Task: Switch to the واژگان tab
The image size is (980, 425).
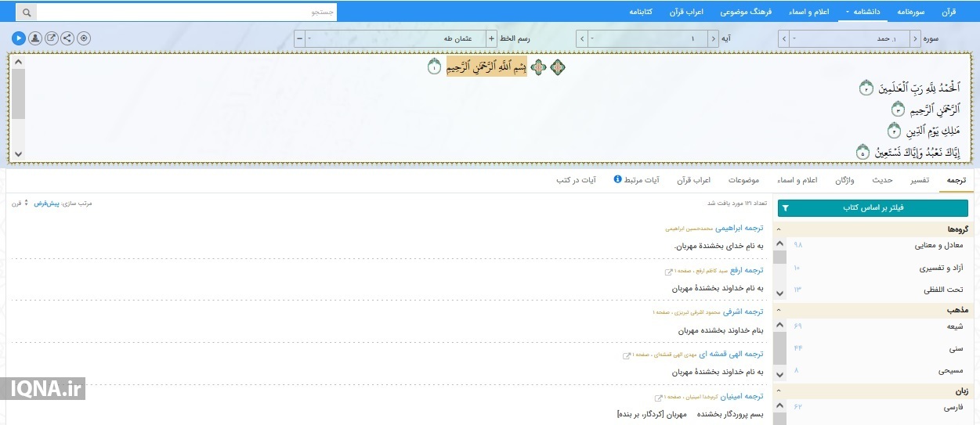Action: coord(844,180)
